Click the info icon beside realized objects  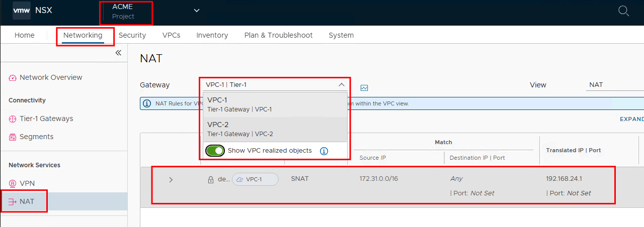324,151
